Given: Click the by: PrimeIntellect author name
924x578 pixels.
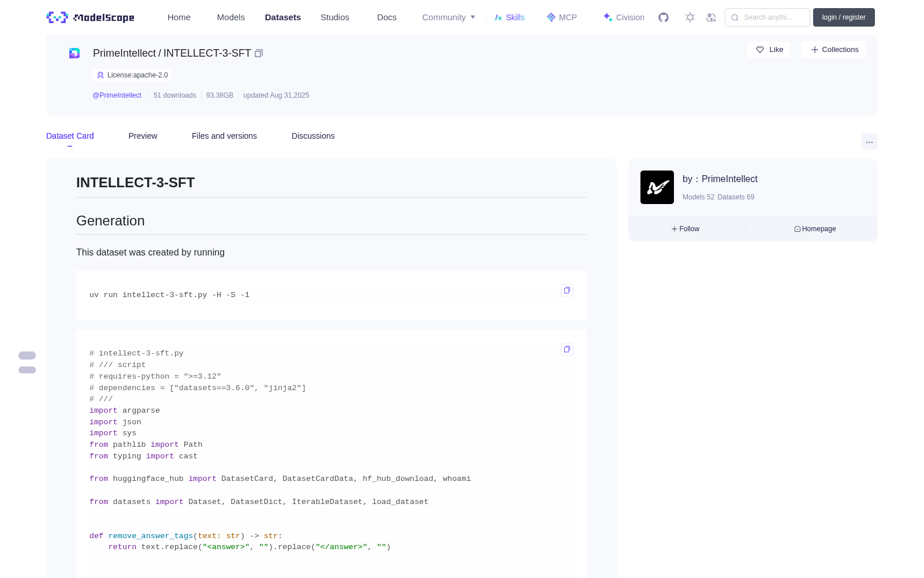Looking at the screenshot, I should pyautogui.click(x=720, y=179).
